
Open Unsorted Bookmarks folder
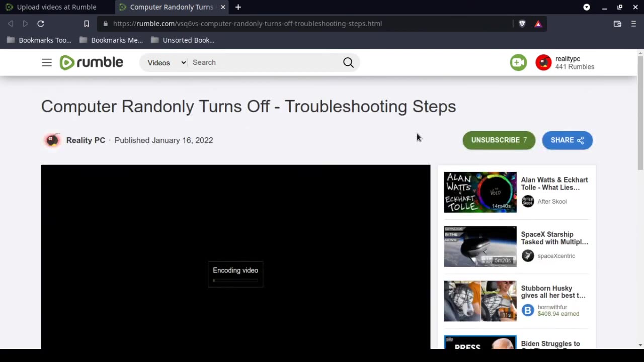(183, 40)
